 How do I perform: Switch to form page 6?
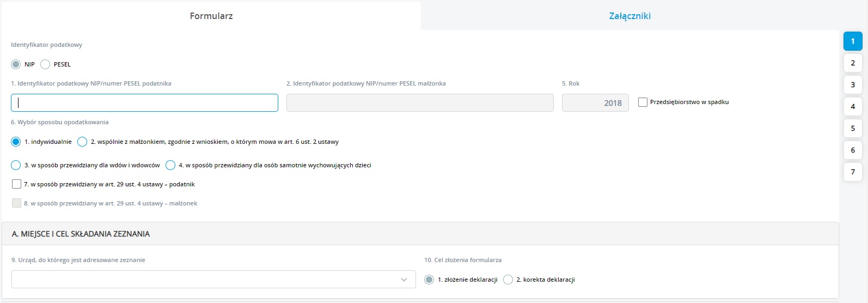(x=853, y=150)
